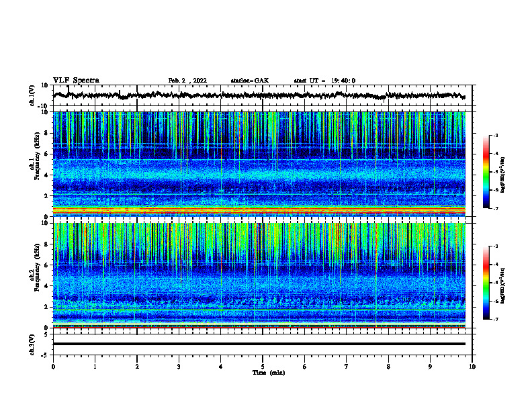Viewport: 532px width, 411px height.
Task: Click the ch.1 spectrogram color scale bar
Action: (486, 172)
